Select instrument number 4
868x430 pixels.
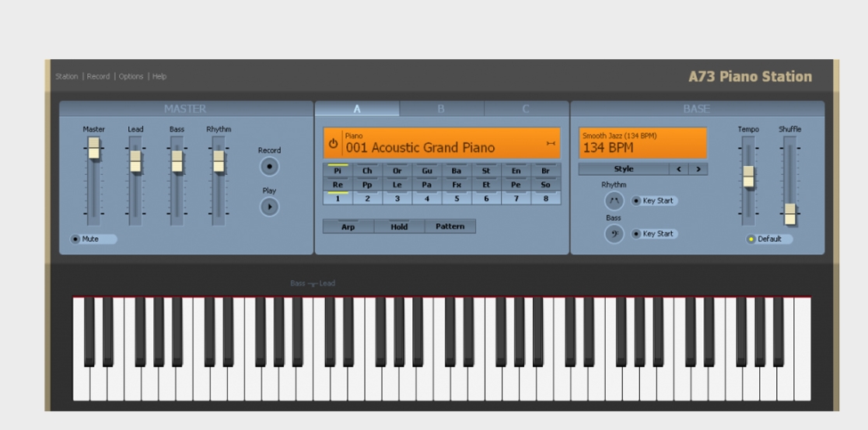[x=427, y=198]
